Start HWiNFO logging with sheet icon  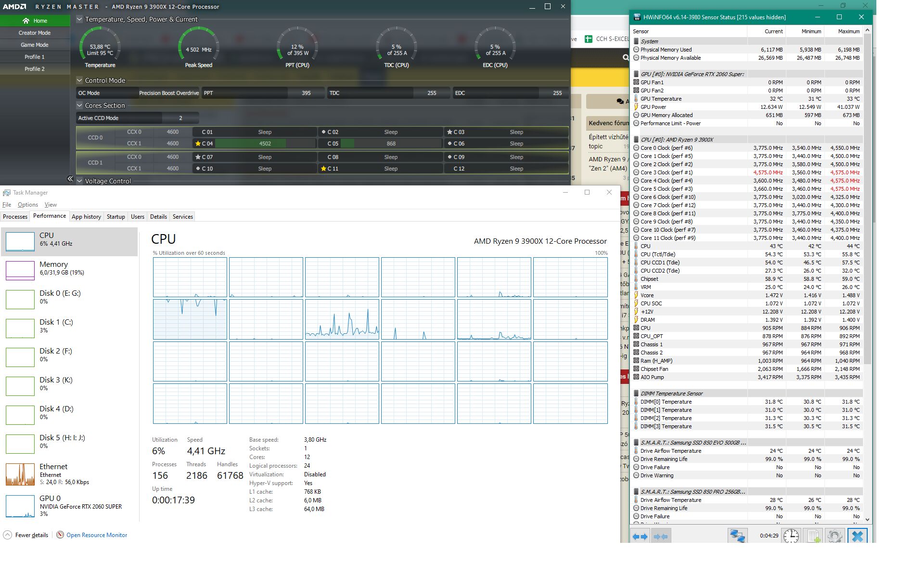(813, 536)
